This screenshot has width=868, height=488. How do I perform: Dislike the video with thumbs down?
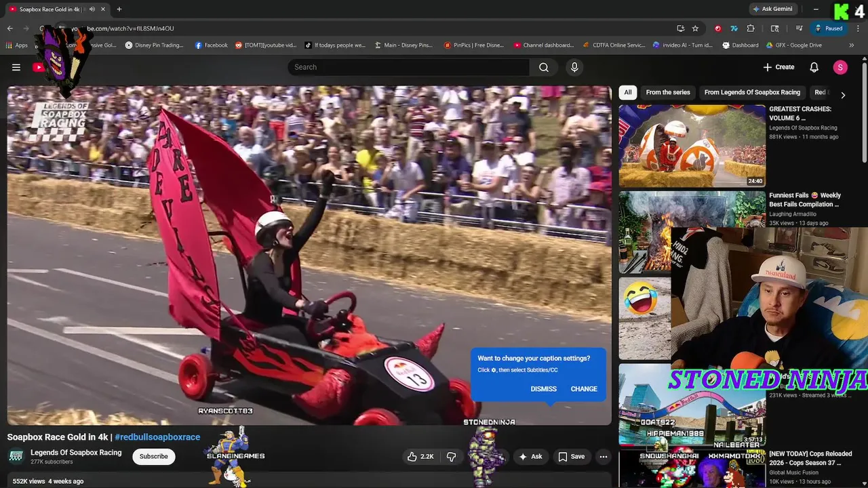point(452,457)
